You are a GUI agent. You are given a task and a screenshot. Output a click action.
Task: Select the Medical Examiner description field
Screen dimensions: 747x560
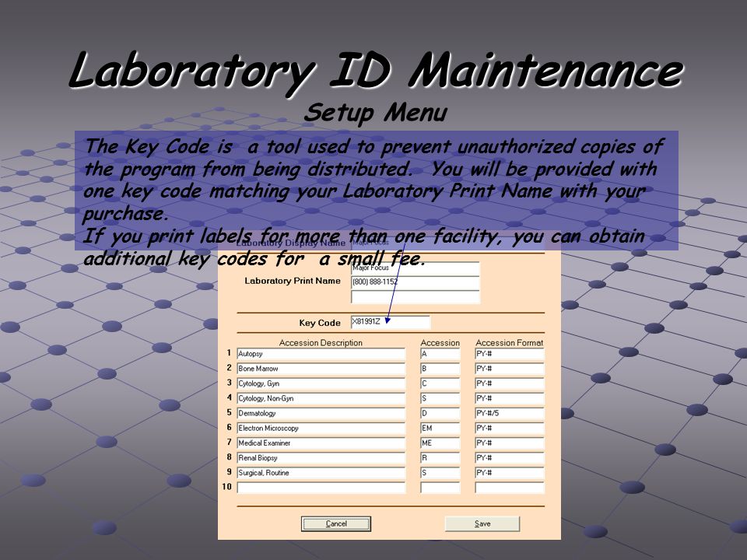(321, 443)
